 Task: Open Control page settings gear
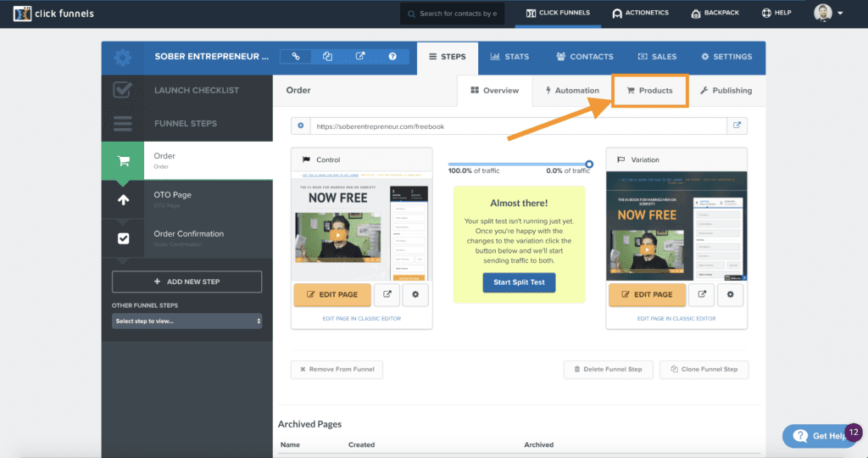click(415, 294)
